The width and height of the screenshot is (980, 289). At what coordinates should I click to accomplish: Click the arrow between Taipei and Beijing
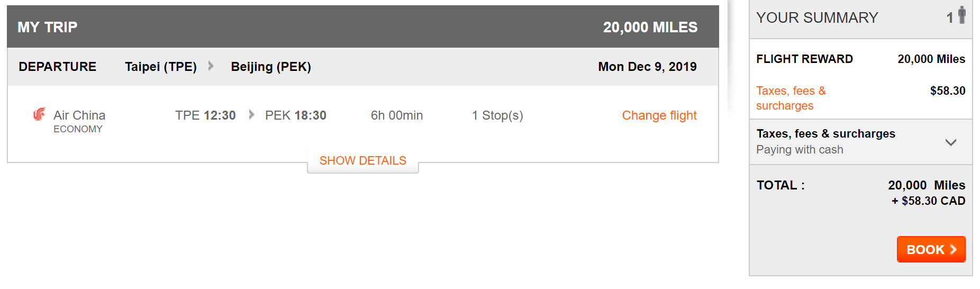pos(211,66)
